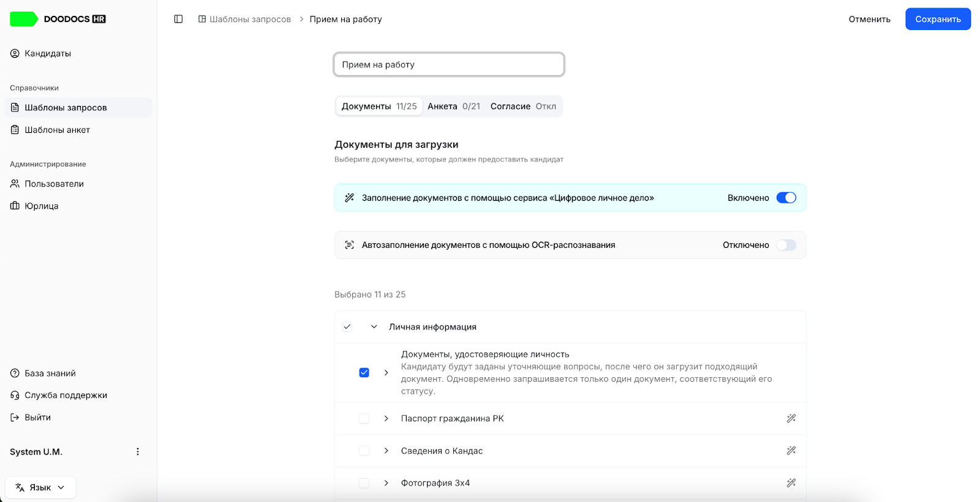Image resolution: width=980 pixels, height=502 pixels.
Task: Expand the Сведения о Кандас row
Action: pyautogui.click(x=386, y=451)
